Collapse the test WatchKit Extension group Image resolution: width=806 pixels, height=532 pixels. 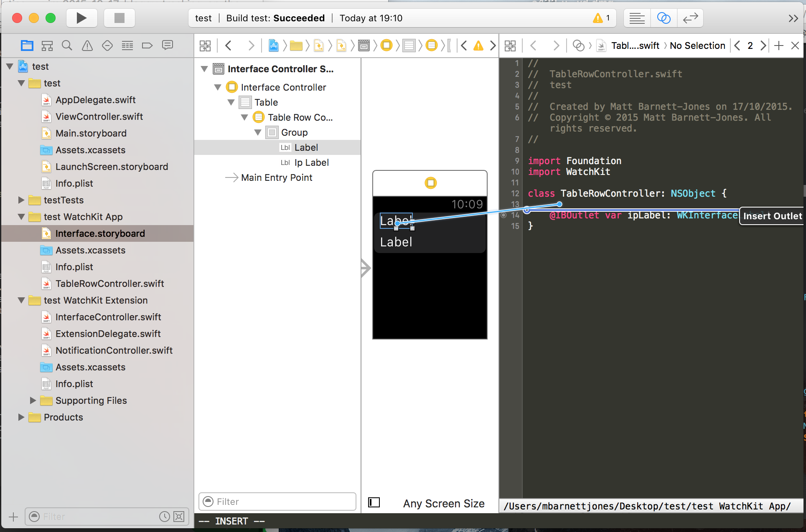21,300
